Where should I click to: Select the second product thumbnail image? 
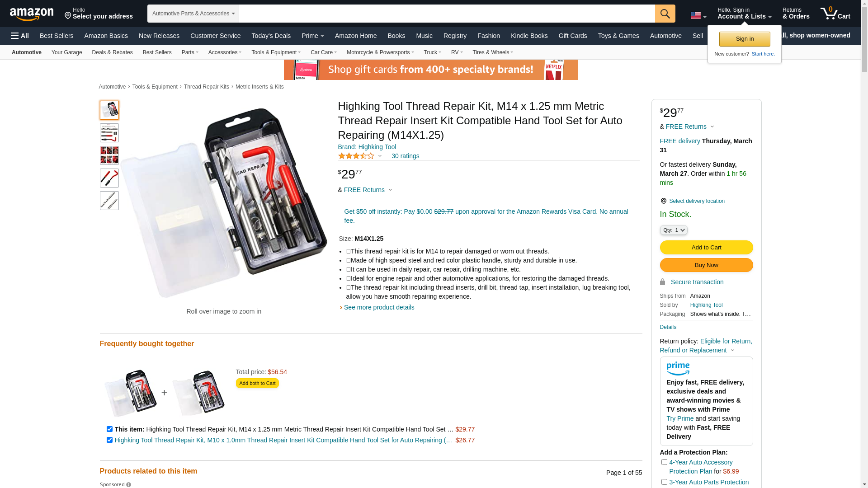coord(109,133)
